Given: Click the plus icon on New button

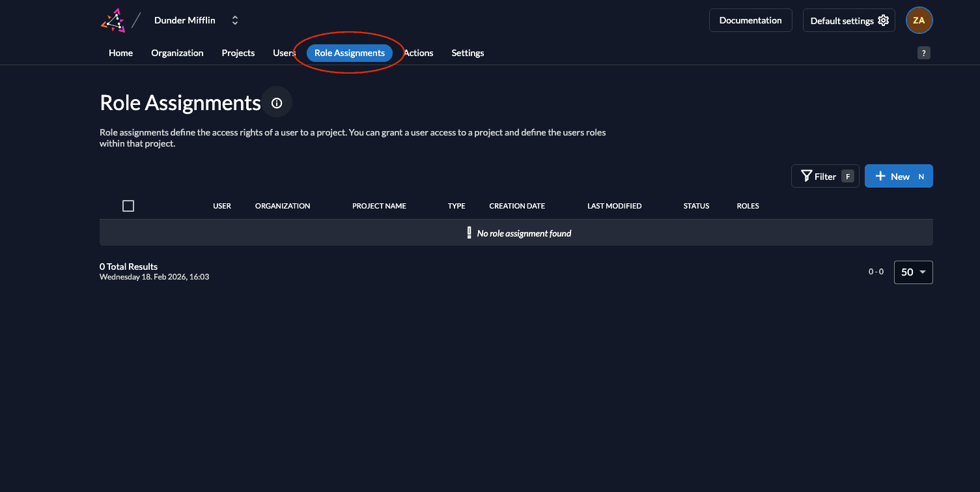Looking at the screenshot, I should pos(880,176).
